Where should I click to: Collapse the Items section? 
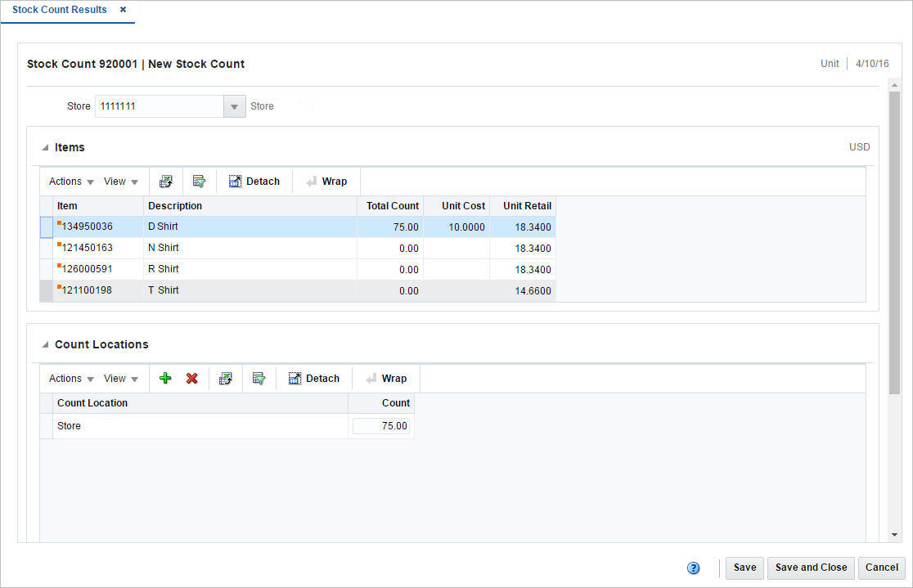(x=44, y=146)
